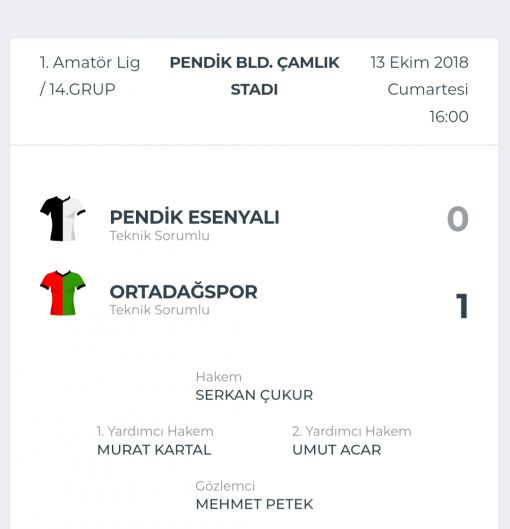510x529 pixels.
Task: Open the PENDİK ESENYALI team name
Action: click(195, 217)
